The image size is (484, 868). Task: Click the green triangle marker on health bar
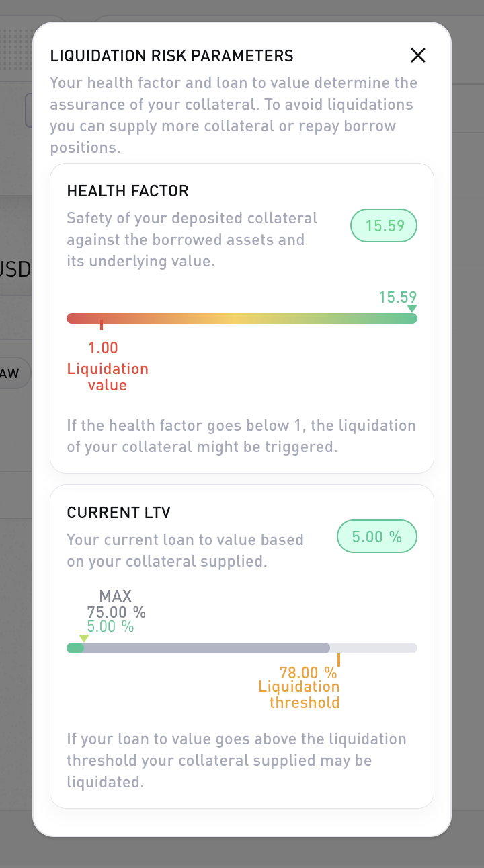pos(412,309)
